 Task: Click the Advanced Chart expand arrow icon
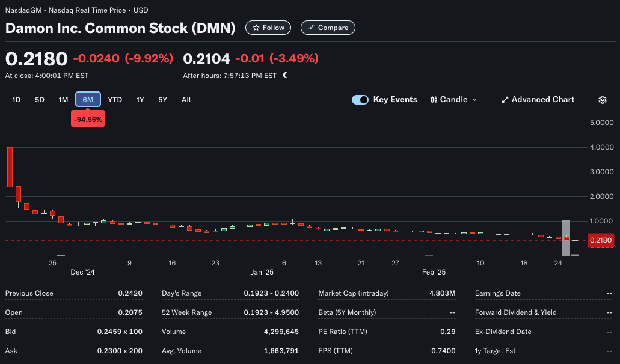(x=505, y=100)
